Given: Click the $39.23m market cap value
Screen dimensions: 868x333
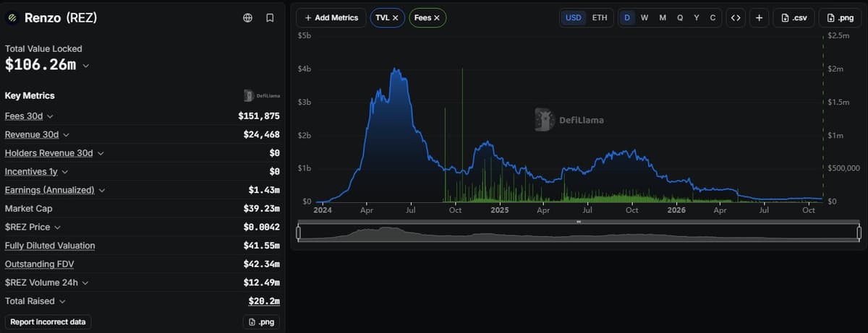Looking at the screenshot, I should pos(262,209).
